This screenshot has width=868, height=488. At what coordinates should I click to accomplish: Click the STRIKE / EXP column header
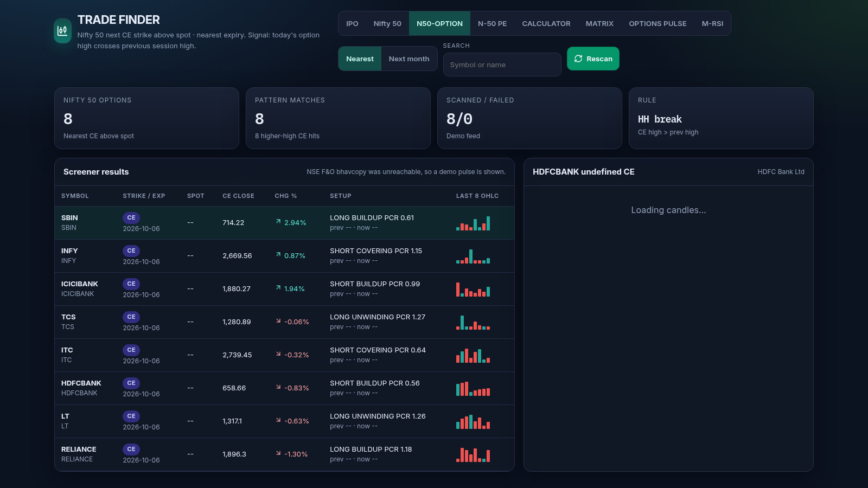click(x=144, y=196)
